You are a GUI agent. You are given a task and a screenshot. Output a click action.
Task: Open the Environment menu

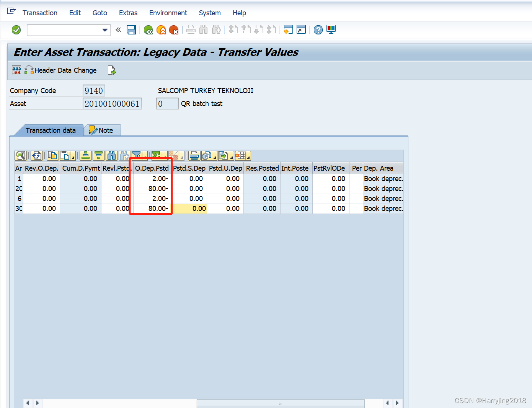[x=168, y=13]
